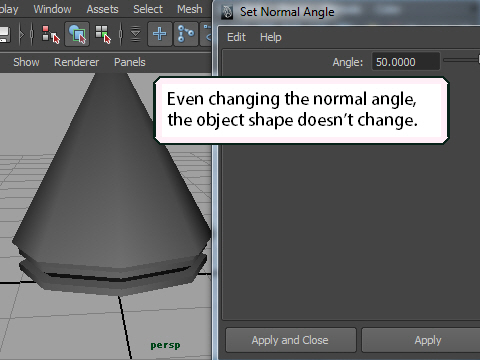Viewport: 480px width, 360px height.
Task: Select by hierarchy mode icon
Action: click(x=51, y=34)
